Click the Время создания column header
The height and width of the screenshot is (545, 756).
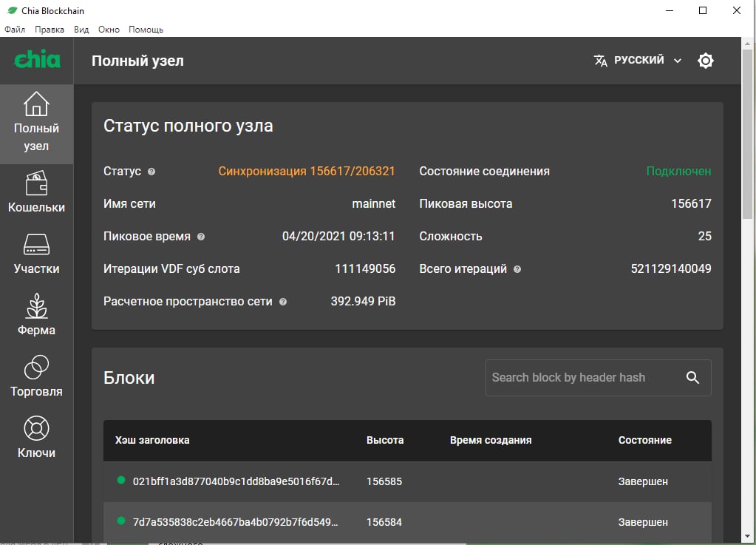coord(491,440)
